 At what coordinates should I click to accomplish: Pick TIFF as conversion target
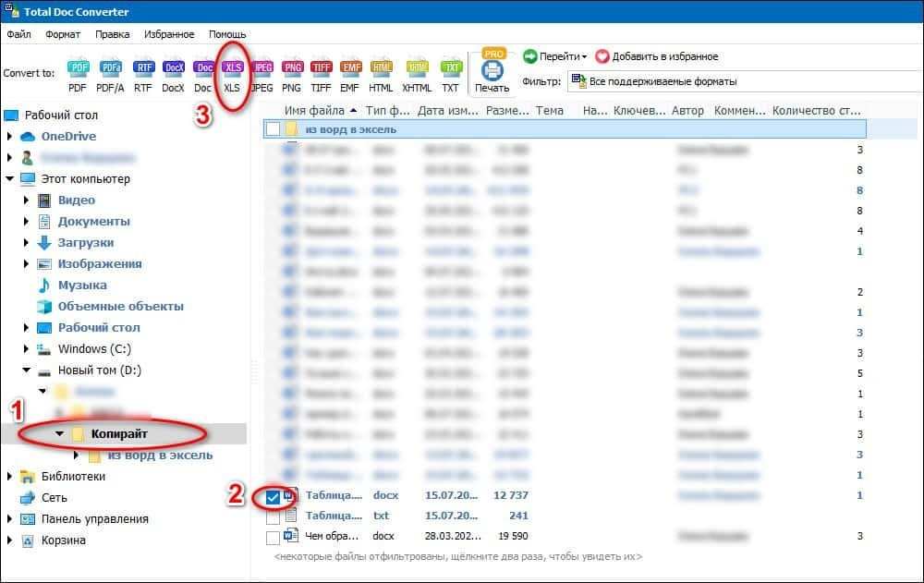point(322,67)
